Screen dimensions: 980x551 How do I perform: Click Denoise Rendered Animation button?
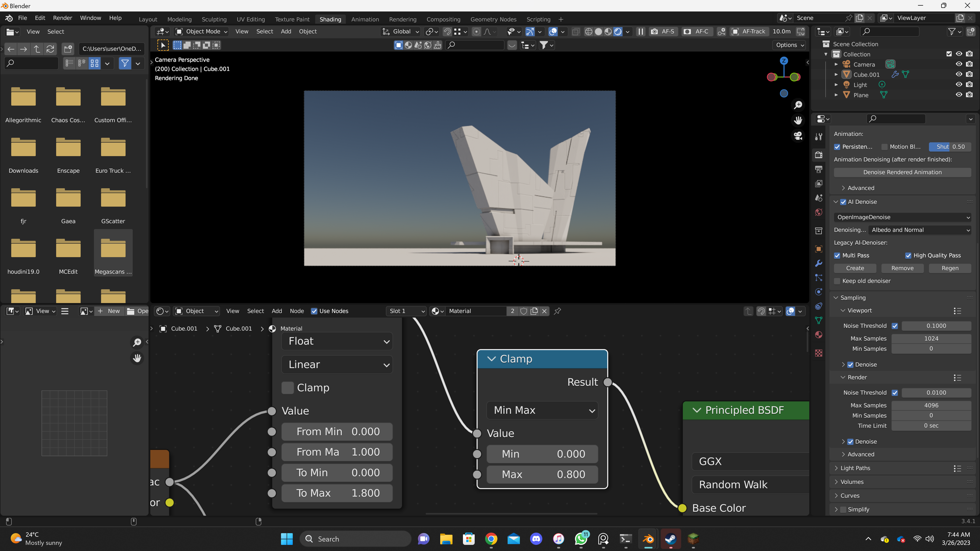[x=902, y=172]
